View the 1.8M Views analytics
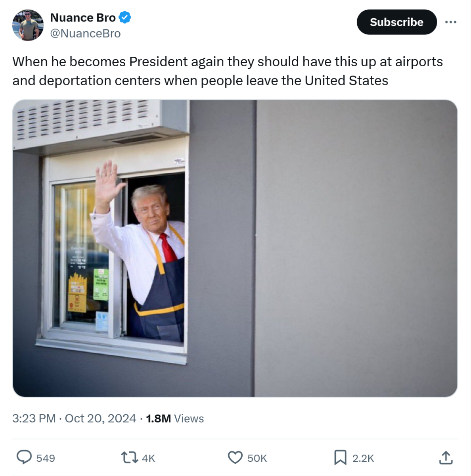Viewport: 471px width, 476px height. pos(175,418)
